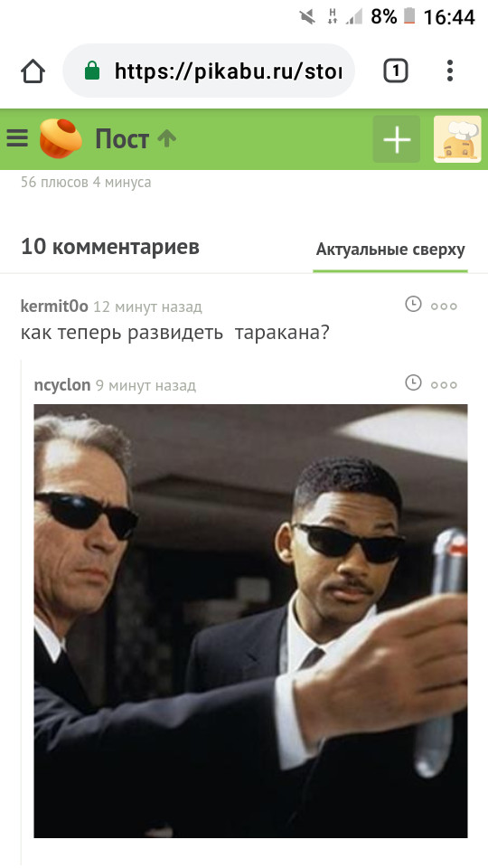Open user profile toaster avatar
Screen dimensions: 488x868
coord(457,139)
